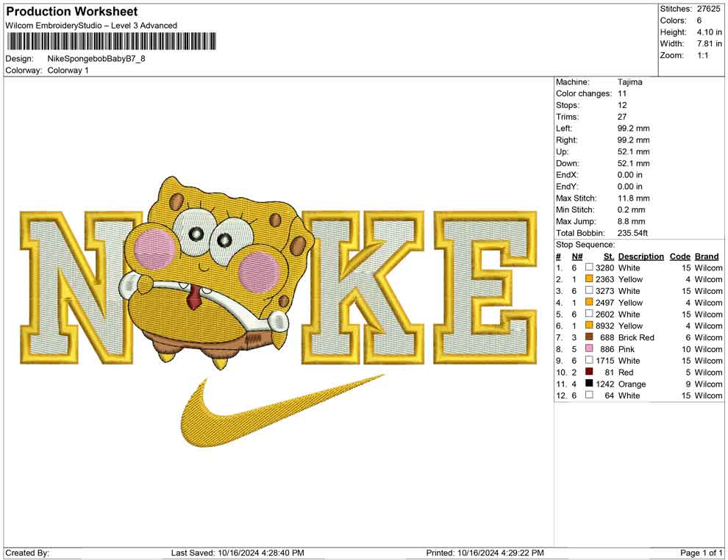This screenshot has height=560, width=728.
Task: Click the 'Created By:' footer label
Action: pos(27,553)
